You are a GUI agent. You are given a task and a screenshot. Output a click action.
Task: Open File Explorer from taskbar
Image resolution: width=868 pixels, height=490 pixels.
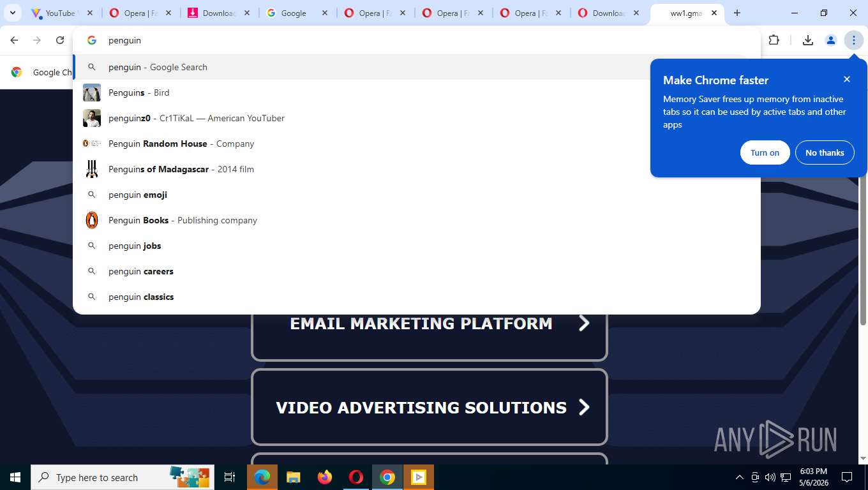point(293,477)
